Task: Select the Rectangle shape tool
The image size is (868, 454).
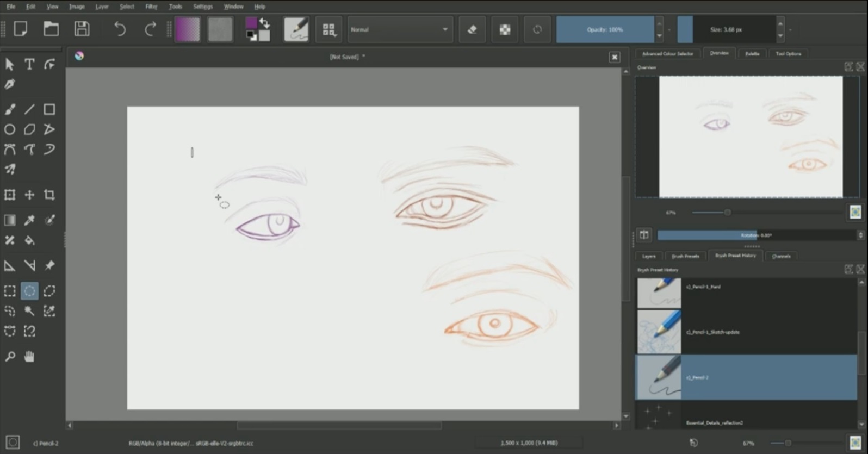Action: coord(49,109)
